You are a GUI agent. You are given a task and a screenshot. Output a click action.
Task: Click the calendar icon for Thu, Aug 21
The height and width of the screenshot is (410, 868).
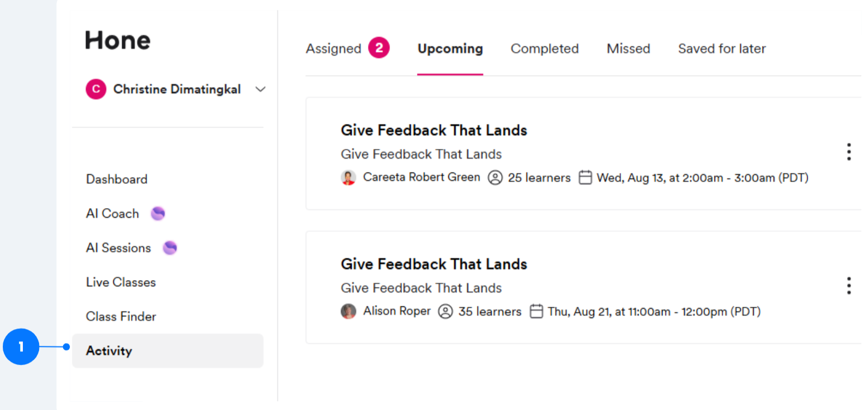[536, 311]
